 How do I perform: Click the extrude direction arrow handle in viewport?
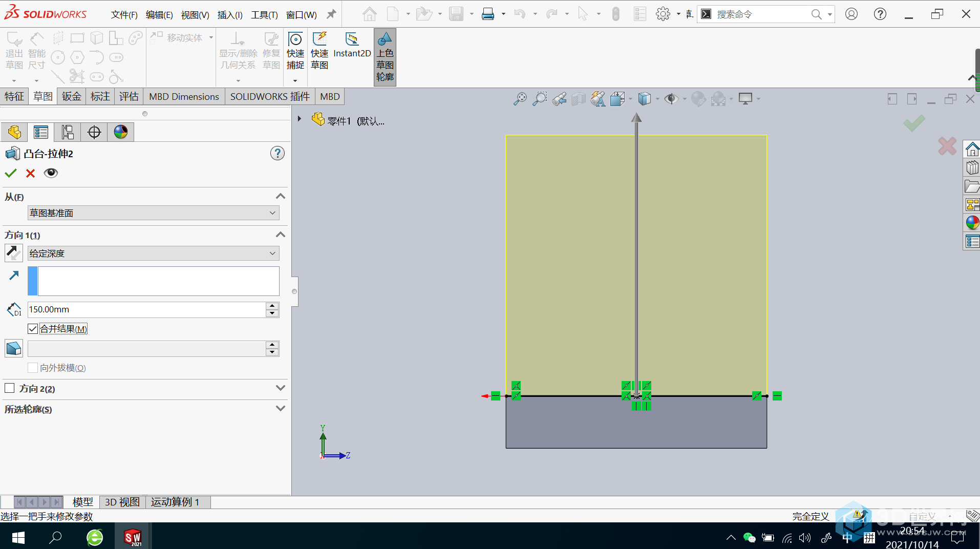[636, 118]
